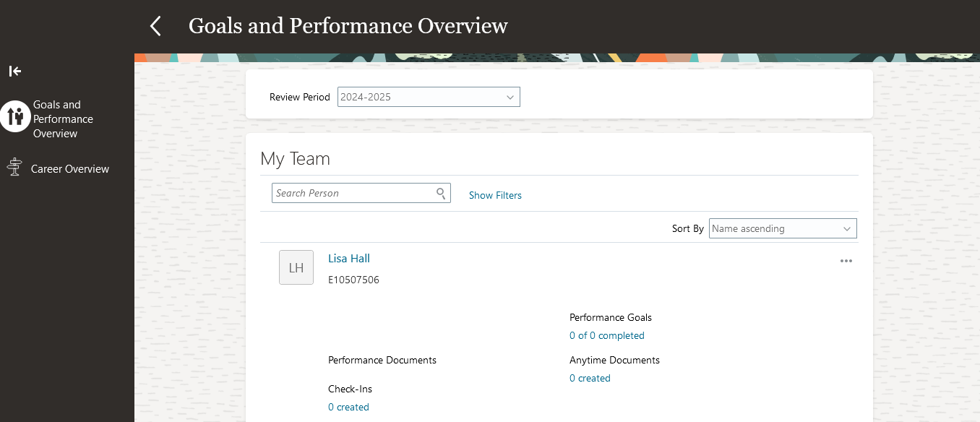Select the 2024-2025 review period option

[429, 96]
